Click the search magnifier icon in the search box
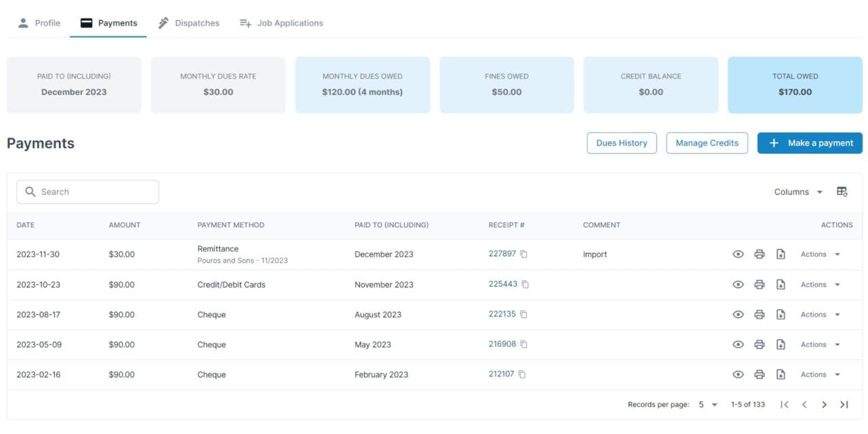 [31, 191]
